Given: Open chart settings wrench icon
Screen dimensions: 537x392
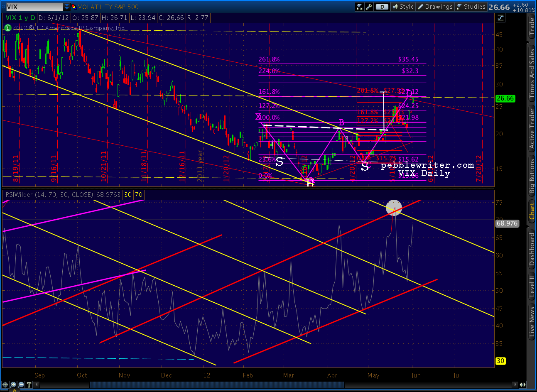Looking at the screenshot, I should point(369,7).
